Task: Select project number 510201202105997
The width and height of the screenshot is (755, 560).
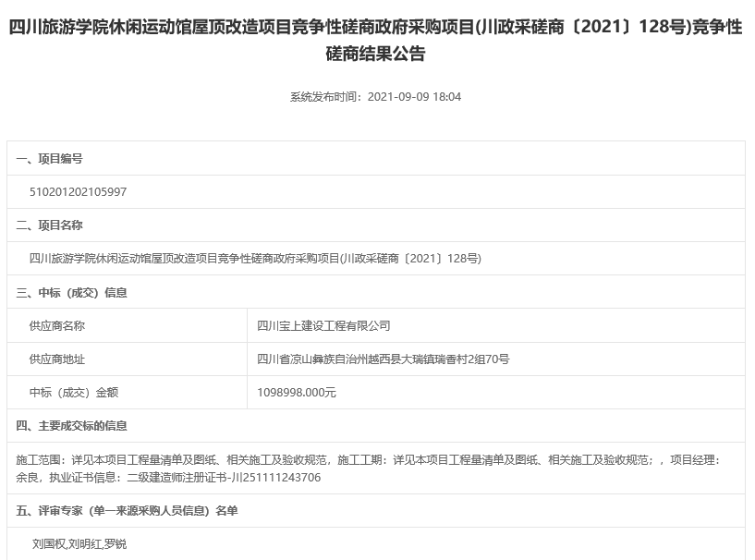Action: pos(78,192)
